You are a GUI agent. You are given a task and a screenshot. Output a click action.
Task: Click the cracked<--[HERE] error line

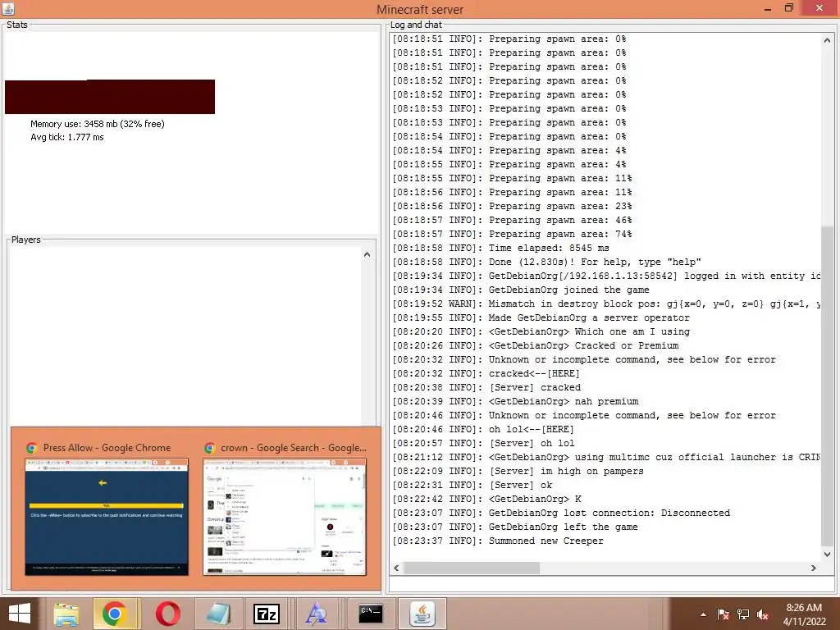point(486,373)
